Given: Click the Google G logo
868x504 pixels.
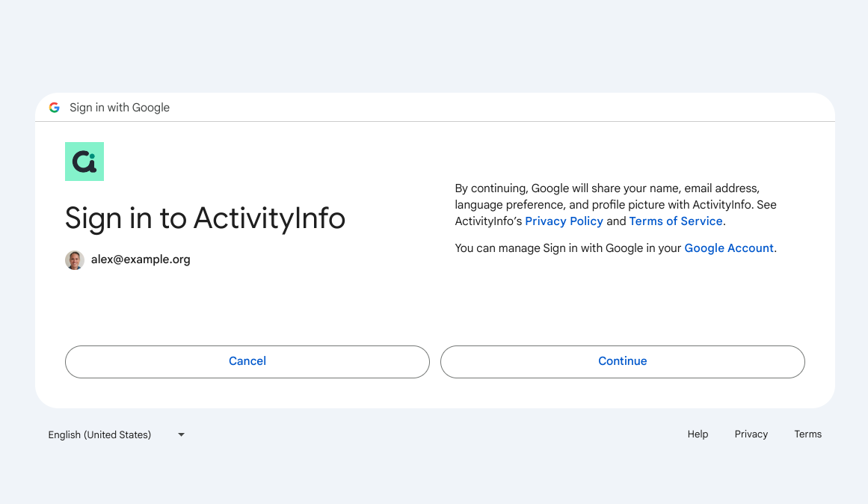Looking at the screenshot, I should tap(55, 108).
